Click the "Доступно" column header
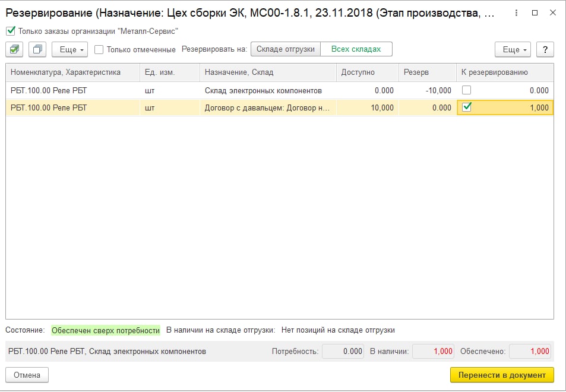Viewport: 566px width, 392px height. point(368,72)
